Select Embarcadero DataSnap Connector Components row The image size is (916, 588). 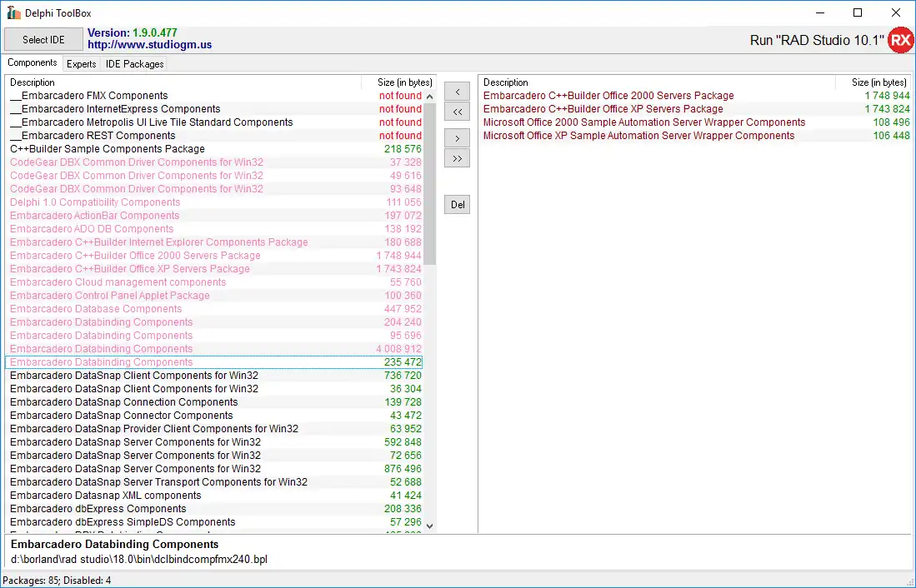[x=215, y=415]
